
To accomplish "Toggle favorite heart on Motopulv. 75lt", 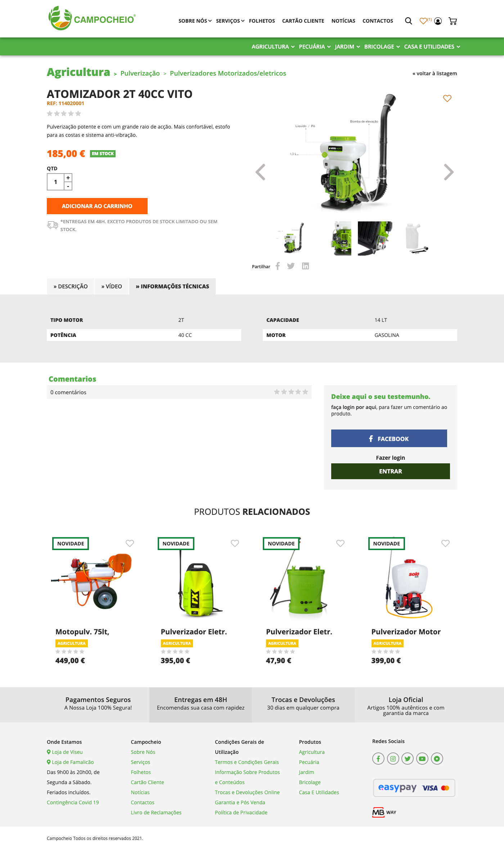I will (130, 543).
